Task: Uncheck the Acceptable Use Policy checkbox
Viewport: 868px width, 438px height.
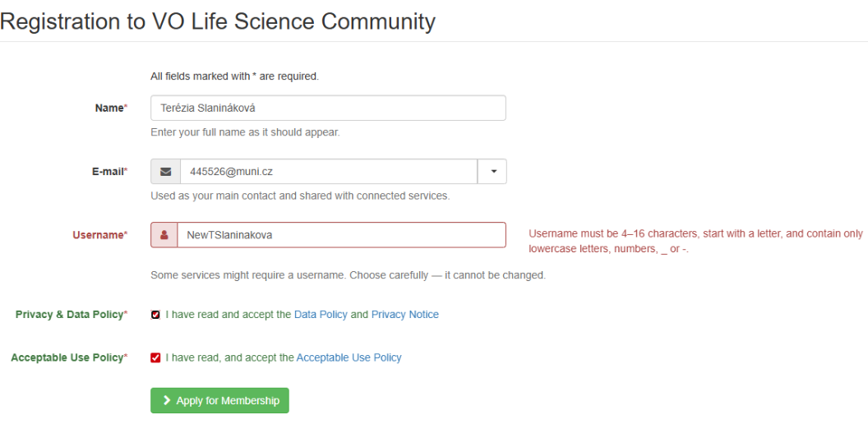Action: [x=155, y=357]
